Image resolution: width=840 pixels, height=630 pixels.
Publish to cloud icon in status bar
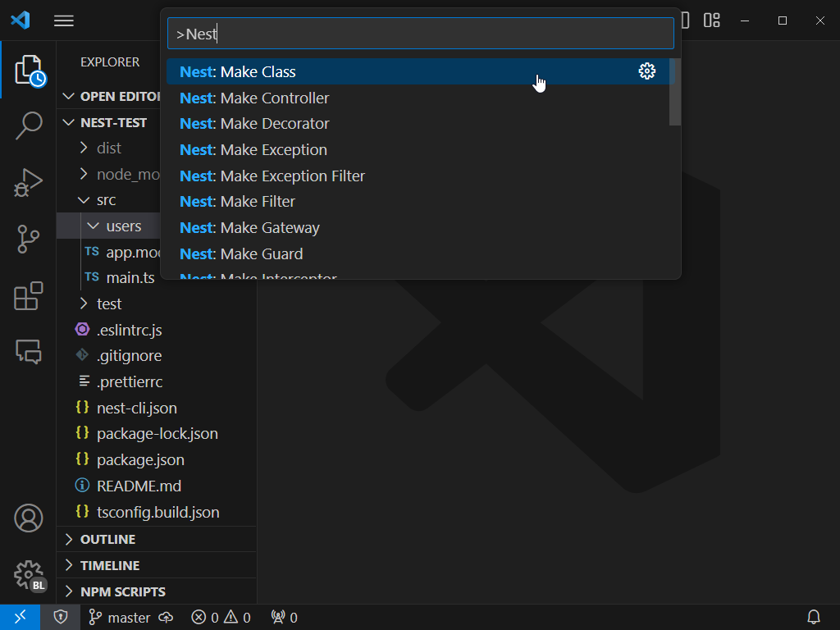(x=166, y=618)
